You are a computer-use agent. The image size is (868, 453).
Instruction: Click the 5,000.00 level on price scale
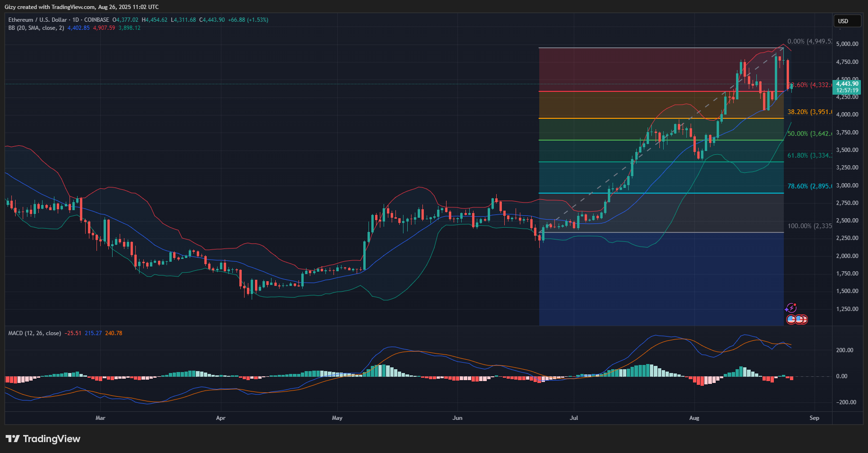[x=847, y=44]
